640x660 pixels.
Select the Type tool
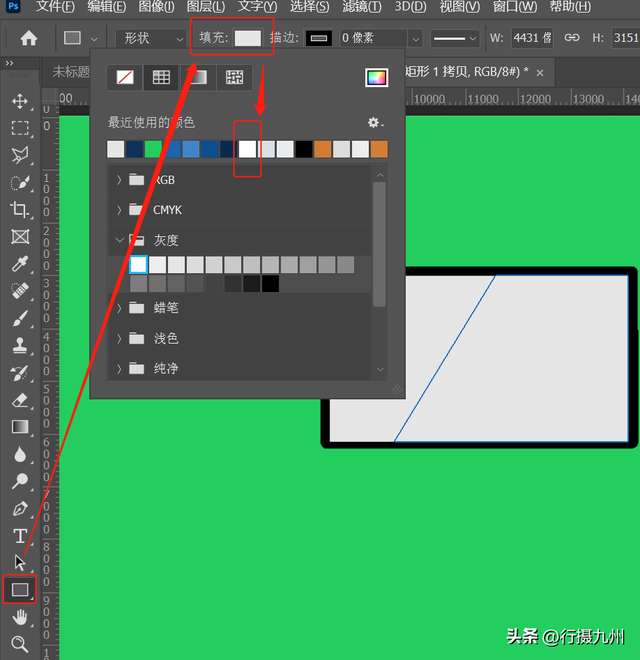(20, 536)
